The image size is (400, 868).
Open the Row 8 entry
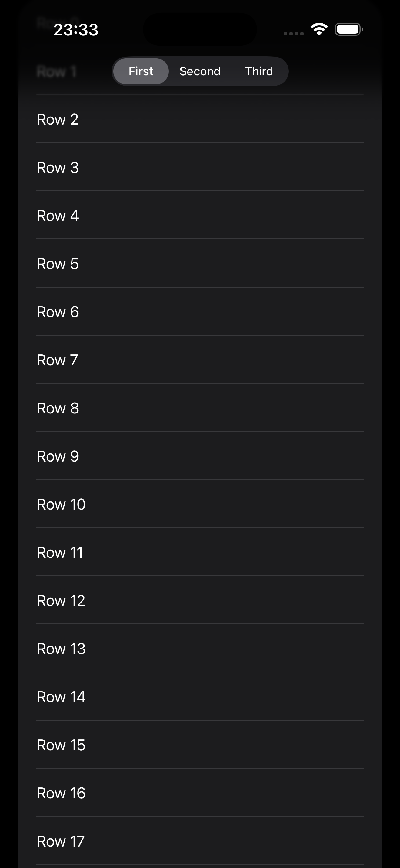(200, 408)
